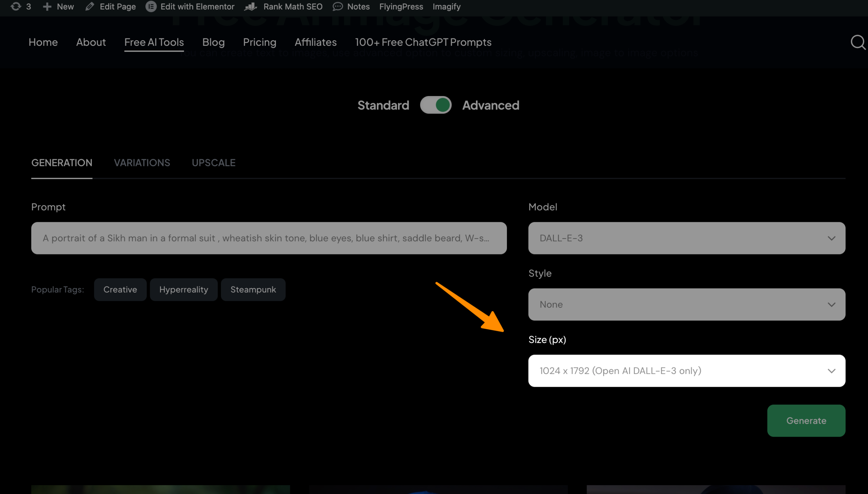This screenshot has height=494, width=868.
Task: Expand the Style None dropdown
Action: coord(686,304)
